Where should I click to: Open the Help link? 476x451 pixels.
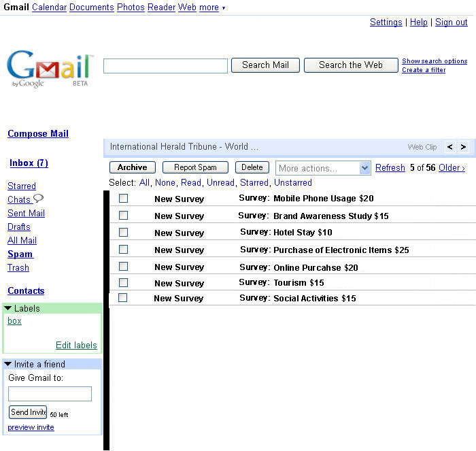419,22
